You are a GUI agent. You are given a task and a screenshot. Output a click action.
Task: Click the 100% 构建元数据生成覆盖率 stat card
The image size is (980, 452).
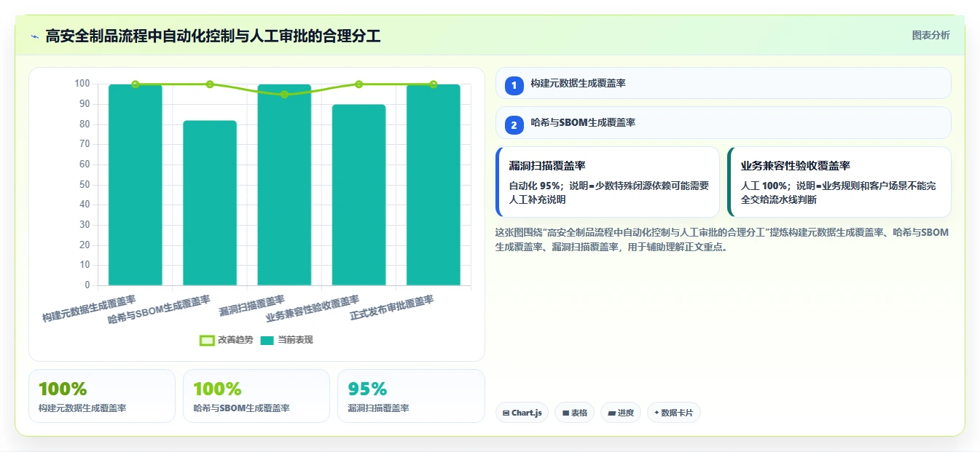point(102,396)
